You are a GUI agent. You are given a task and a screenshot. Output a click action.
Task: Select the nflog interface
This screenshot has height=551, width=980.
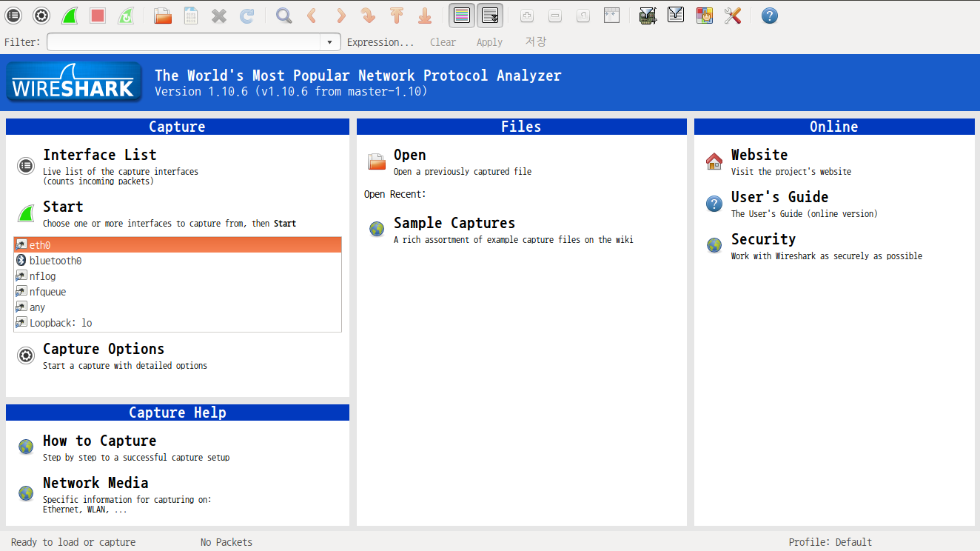click(x=178, y=276)
